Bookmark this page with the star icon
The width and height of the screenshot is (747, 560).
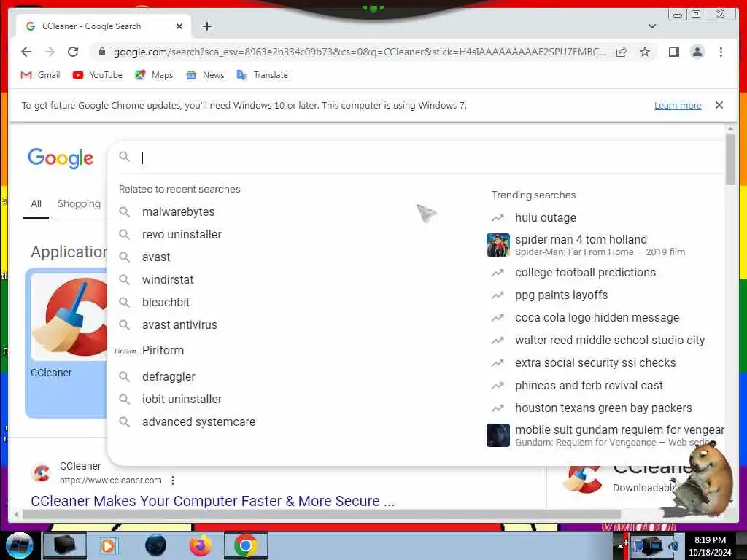tap(645, 52)
